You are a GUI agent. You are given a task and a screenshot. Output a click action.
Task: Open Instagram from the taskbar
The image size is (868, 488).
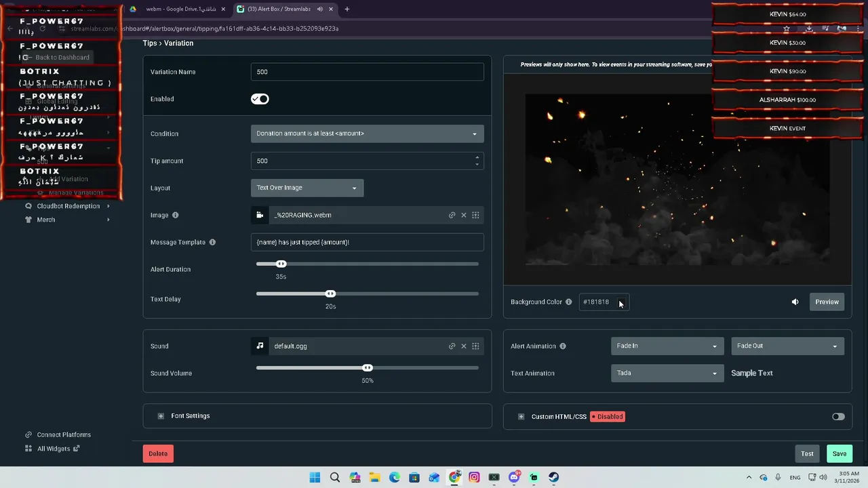(474, 477)
